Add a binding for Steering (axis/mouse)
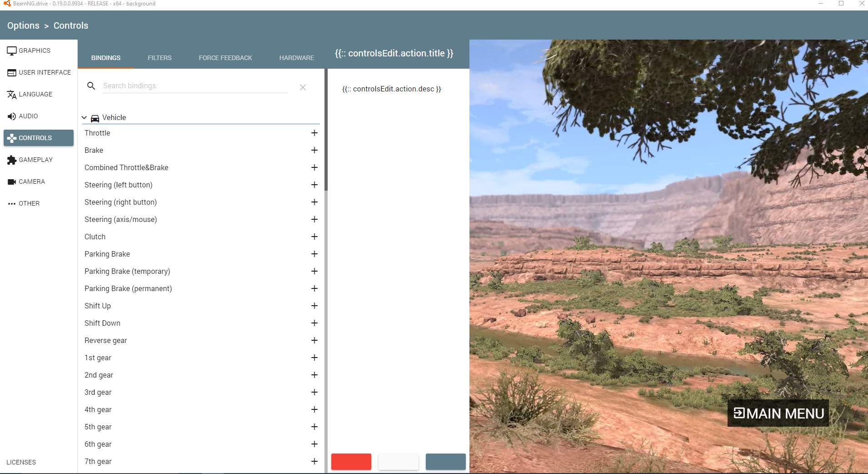 [x=314, y=219]
